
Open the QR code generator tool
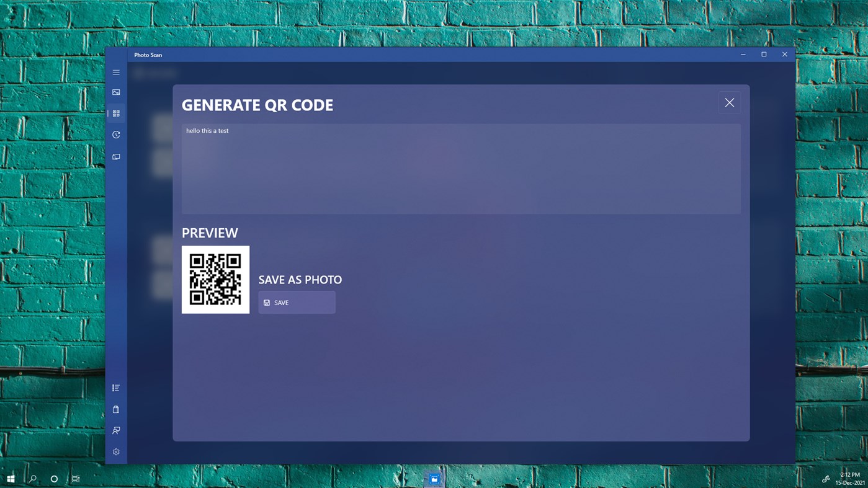pos(116,113)
